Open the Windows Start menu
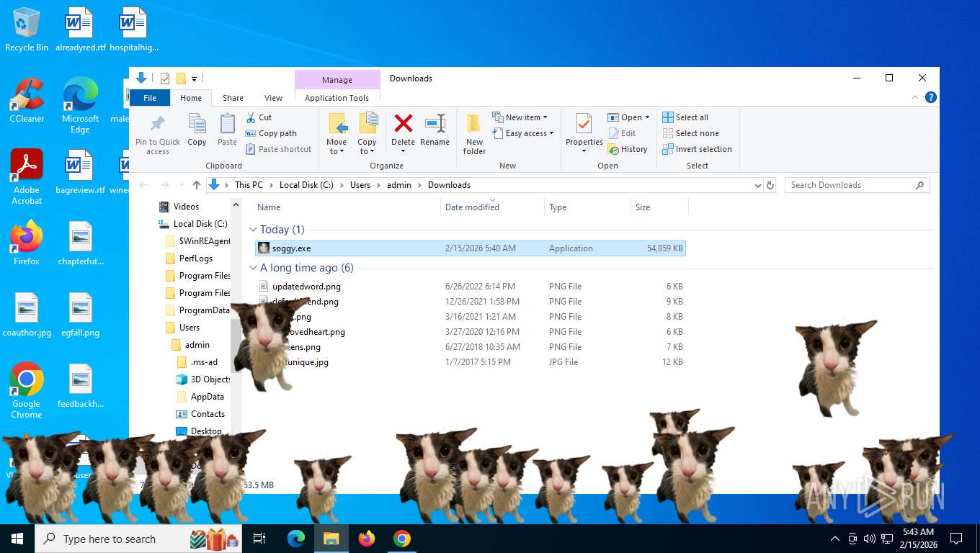 coord(17,539)
